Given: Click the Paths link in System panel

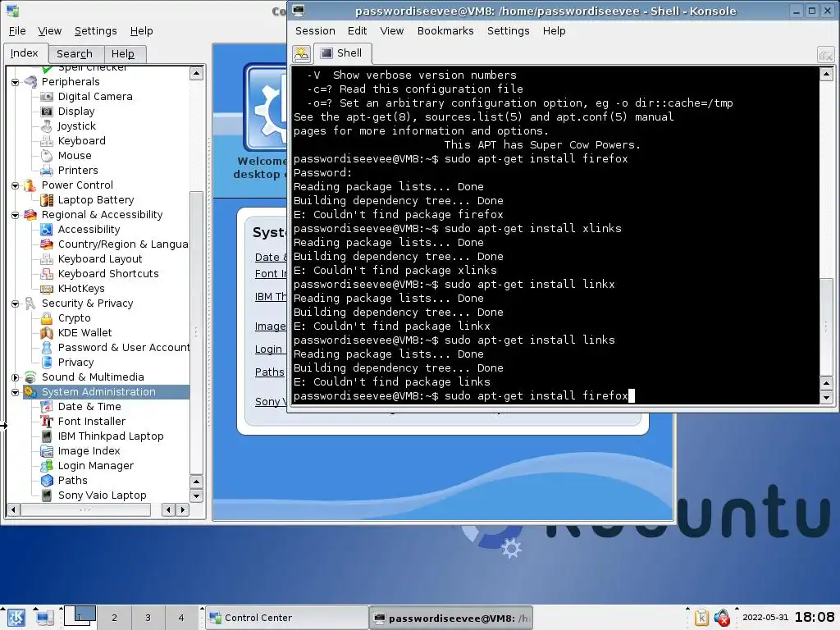Looking at the screenshot, I should tap(269, 372).
